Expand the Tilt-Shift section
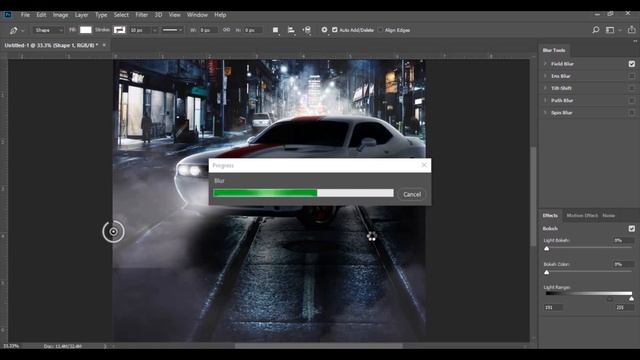640x360 pixels. point(545,88)
